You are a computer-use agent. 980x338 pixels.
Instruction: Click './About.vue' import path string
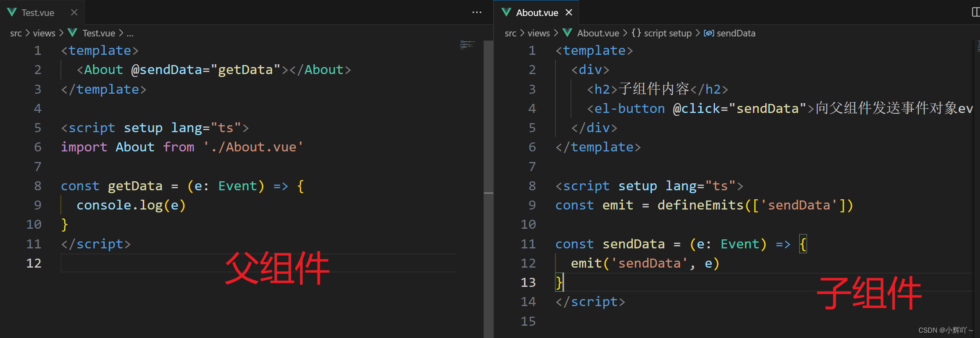[x=253, y=147]
